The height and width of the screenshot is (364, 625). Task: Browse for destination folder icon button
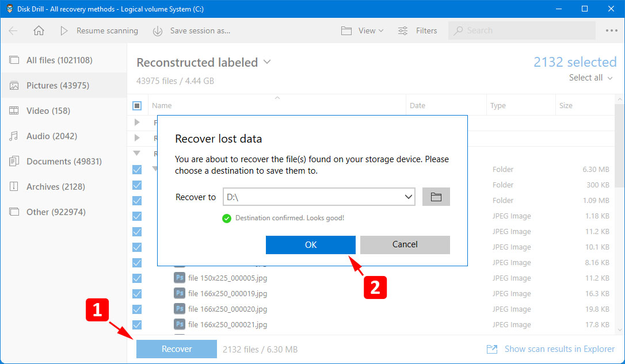coord(436,197)
